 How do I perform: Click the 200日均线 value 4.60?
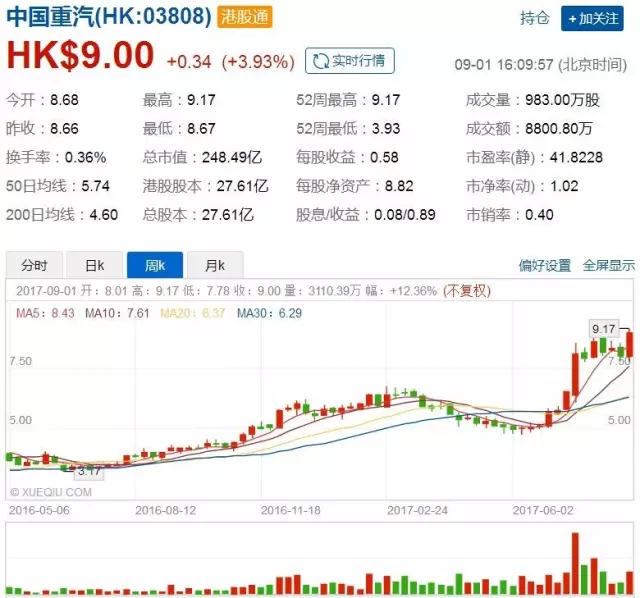(x=104, y=215)
